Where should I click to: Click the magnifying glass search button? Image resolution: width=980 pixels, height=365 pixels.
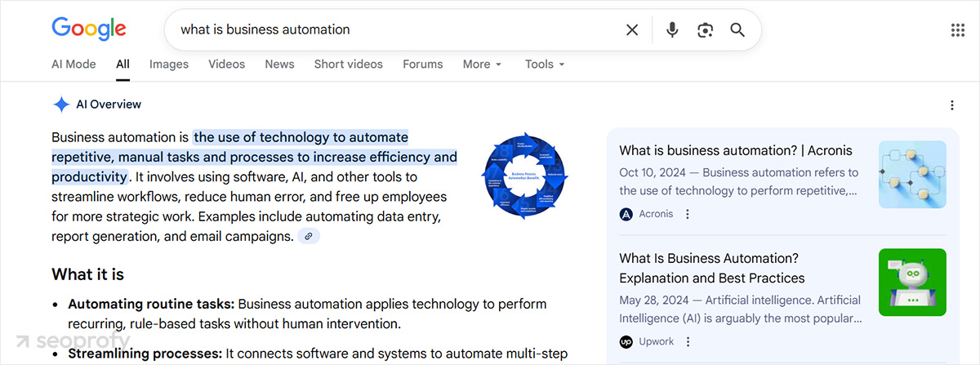tap(737, 30)
